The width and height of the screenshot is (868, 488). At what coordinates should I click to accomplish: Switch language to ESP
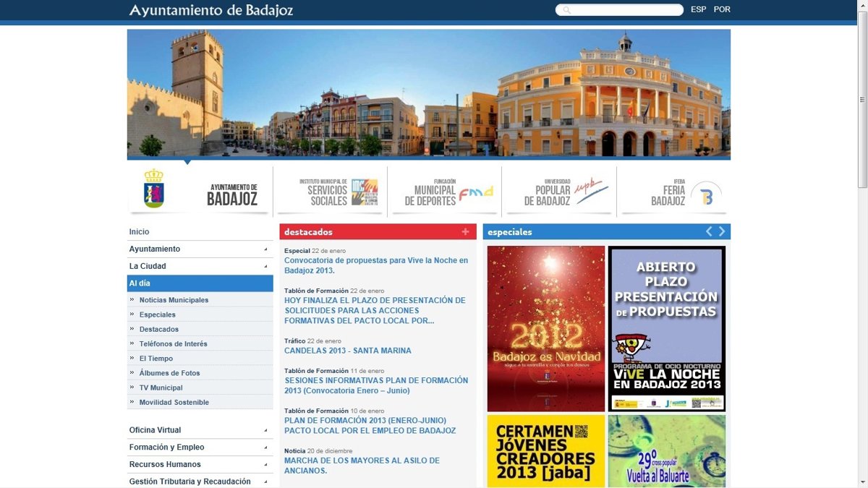(698, 9)
